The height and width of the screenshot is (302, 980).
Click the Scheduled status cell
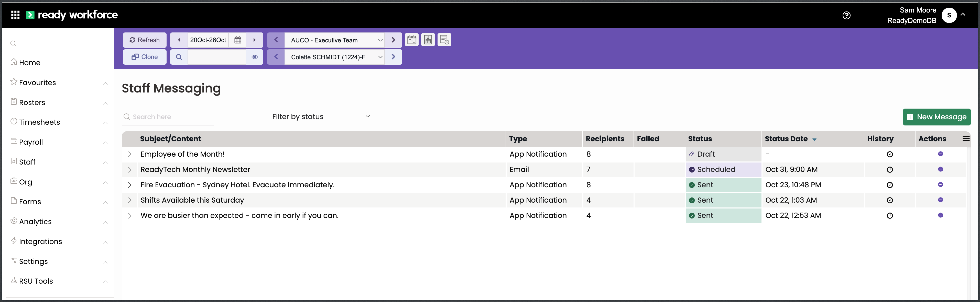[x=723, y=169]
